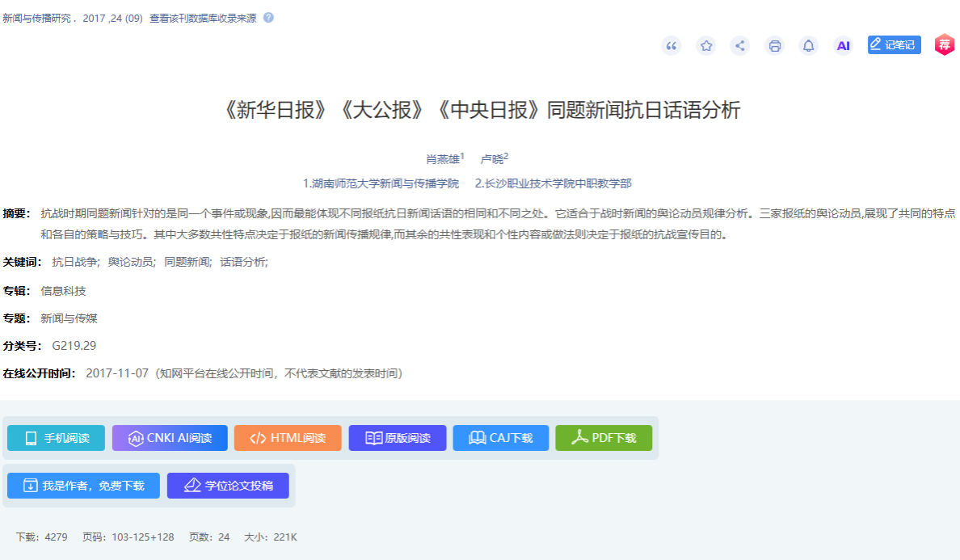This screenshot has height=560, width=960.
Task: Select HTML阅读 reading mode
Action: click(288, 438)
